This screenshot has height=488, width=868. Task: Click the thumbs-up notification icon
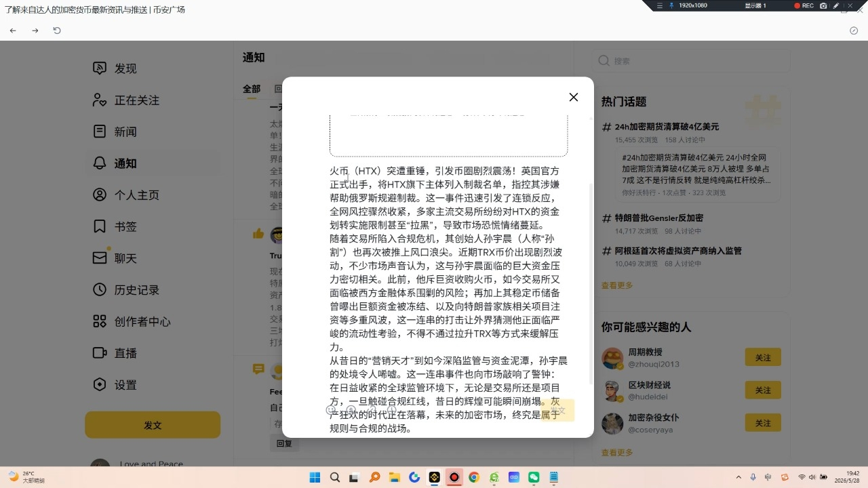[258, 234]
